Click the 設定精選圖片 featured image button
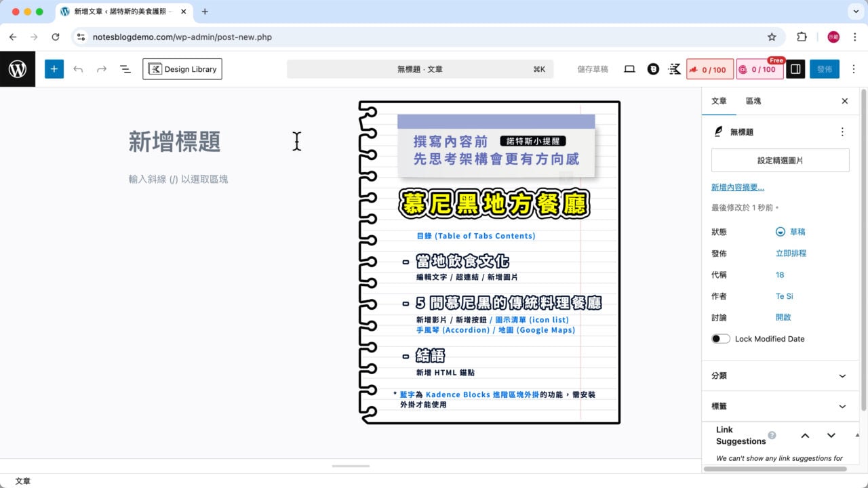This screenshot has height=488, width=868. point(780,160)
